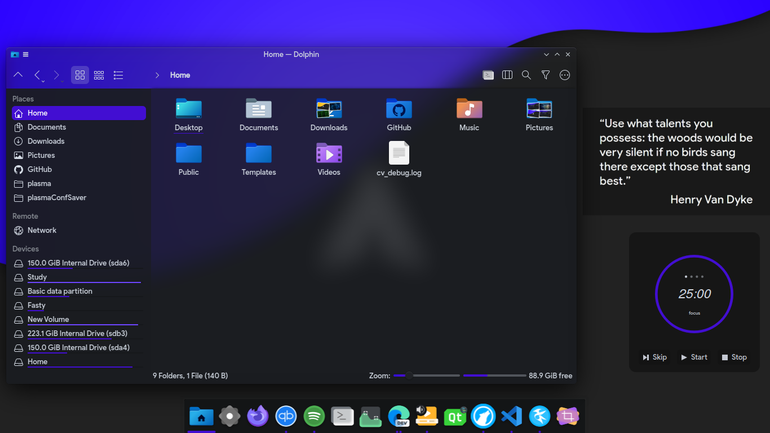Image resolution: width=770 pixels, height=433 pixels.
Task: Open the filter funnel icon
Action: pyautogui.click(x=546, y=75)
